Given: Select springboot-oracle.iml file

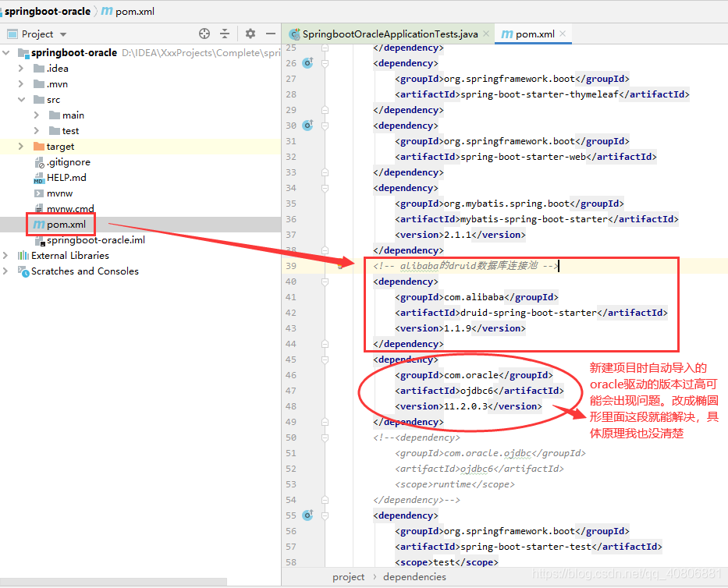Looking at the screenshot, I should click(96, 240).
